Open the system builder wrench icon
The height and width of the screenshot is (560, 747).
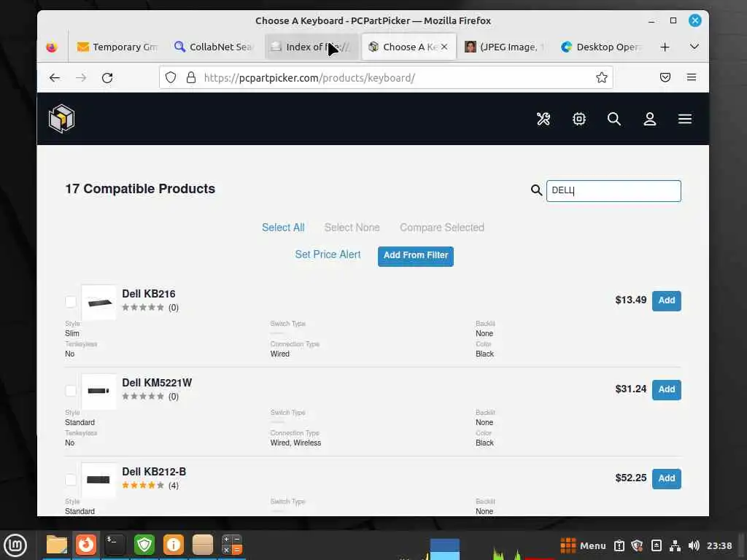tap(543, 119)
